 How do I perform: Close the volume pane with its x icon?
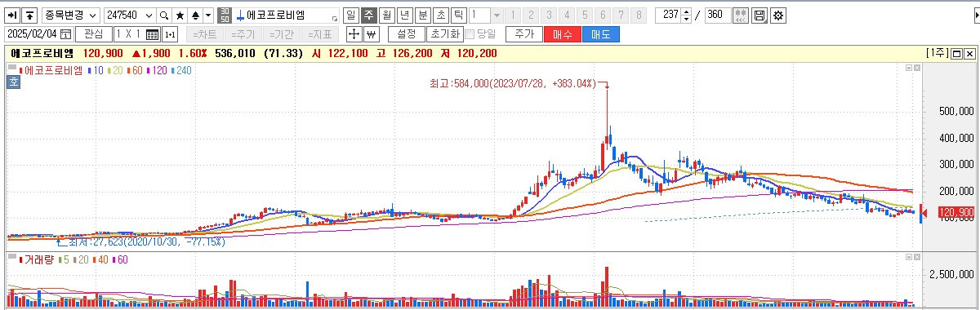coord(917,257)
